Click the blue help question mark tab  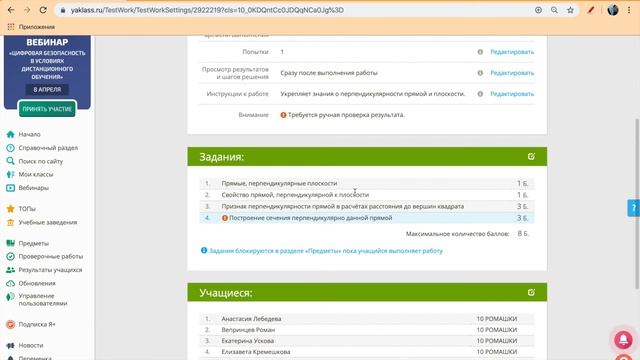633,208
